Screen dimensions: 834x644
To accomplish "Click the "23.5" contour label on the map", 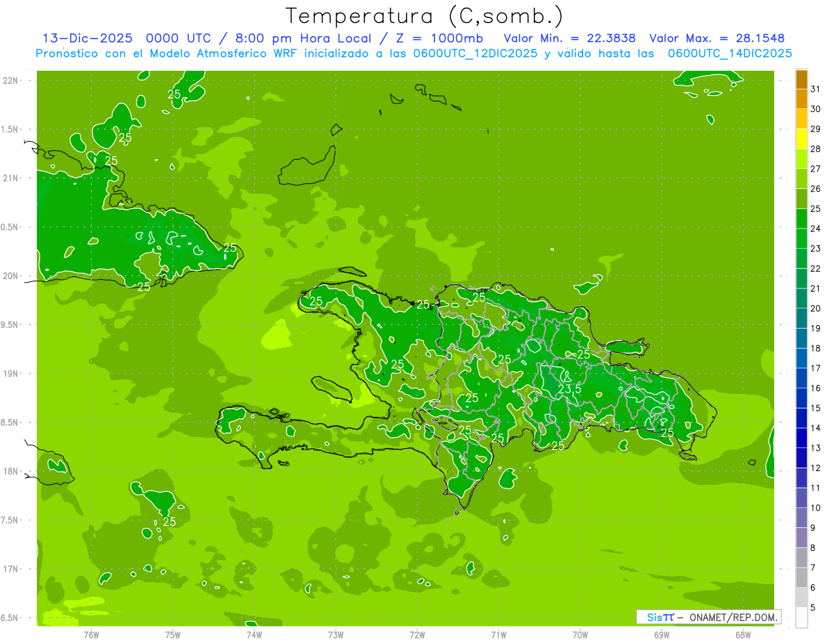I will click(x=570, y=389).
